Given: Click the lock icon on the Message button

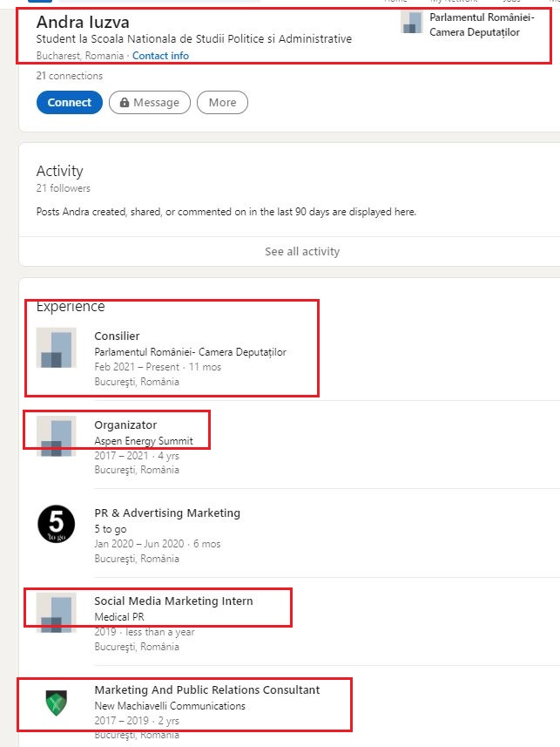Looking at the screenshot, I should (x=125, y=103).
